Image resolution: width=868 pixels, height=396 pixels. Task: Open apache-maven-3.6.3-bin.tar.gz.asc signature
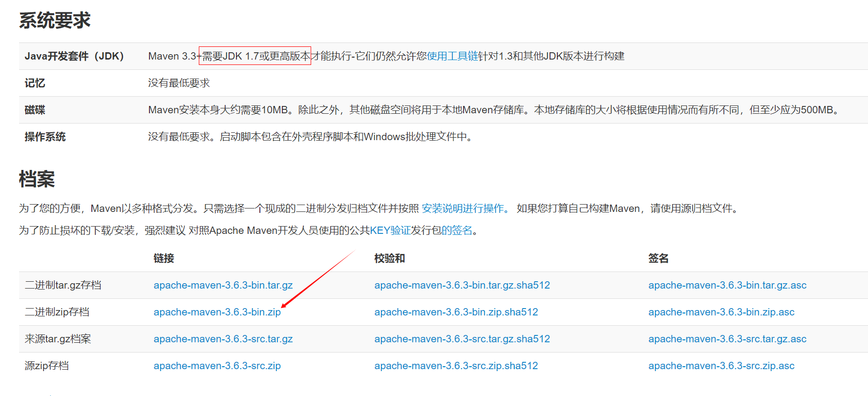(727, 285)
